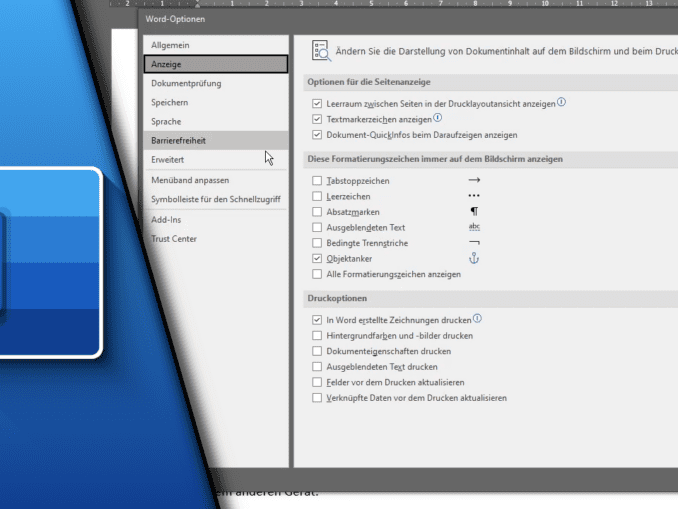Enable the Tabstoppzeichen checkbox
The width and height of the screenshot is (678, 509).
(317, 181)
